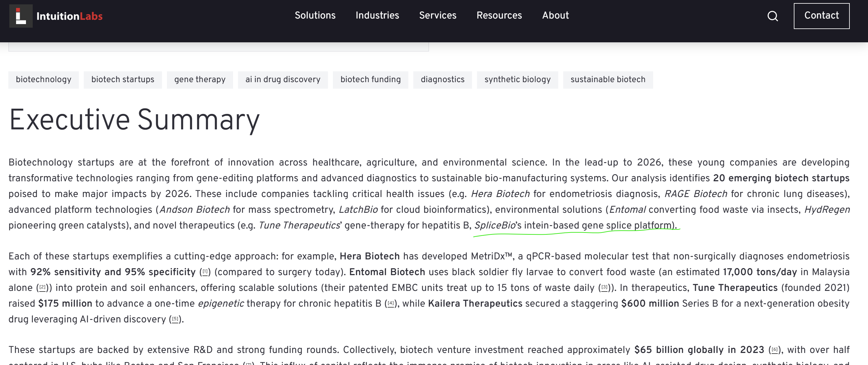
Task: Open the Solutions menu
Action: (x=315, y=15)
